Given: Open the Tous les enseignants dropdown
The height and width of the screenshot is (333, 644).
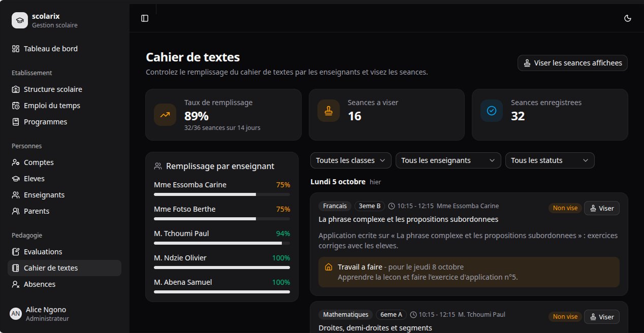Looking at the screenshot, I should (x=448, y=160).
